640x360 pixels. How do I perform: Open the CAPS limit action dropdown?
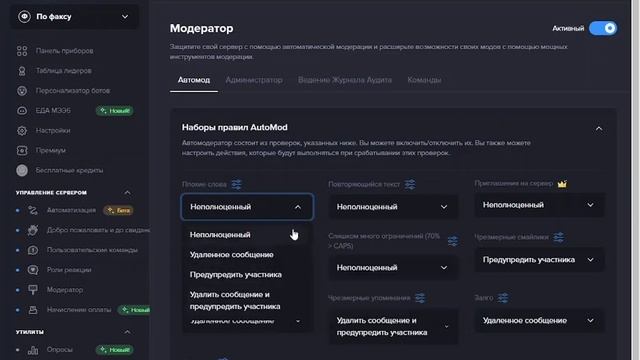393,268
